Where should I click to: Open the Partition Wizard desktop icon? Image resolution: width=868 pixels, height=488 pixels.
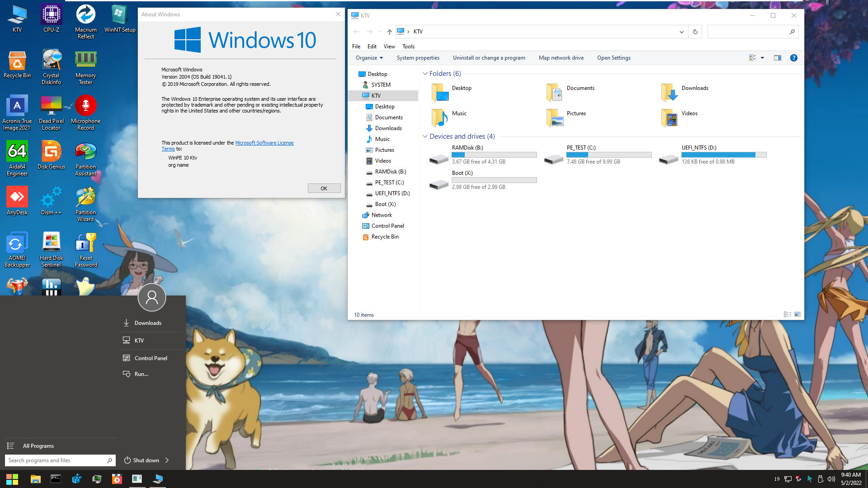tap(85, 204)
